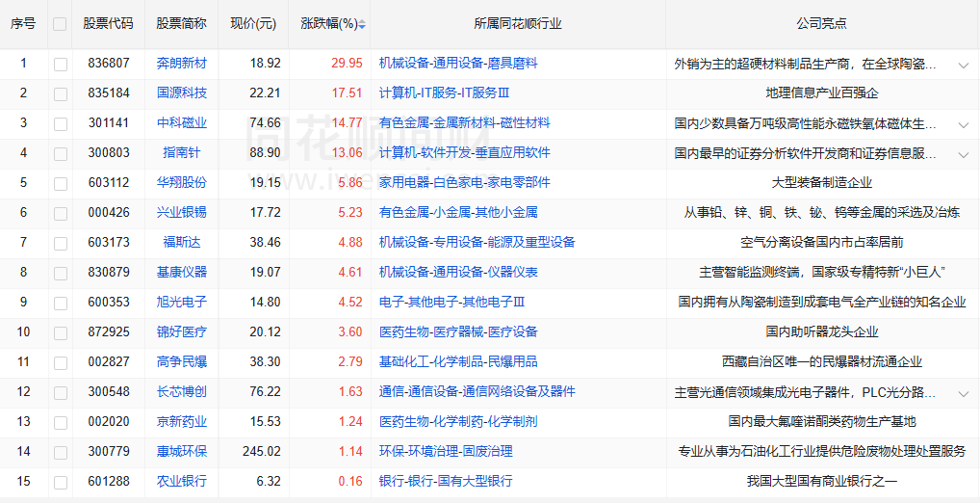Open 高争民爆 stock link
980x503 pixels.
(181, 361)
